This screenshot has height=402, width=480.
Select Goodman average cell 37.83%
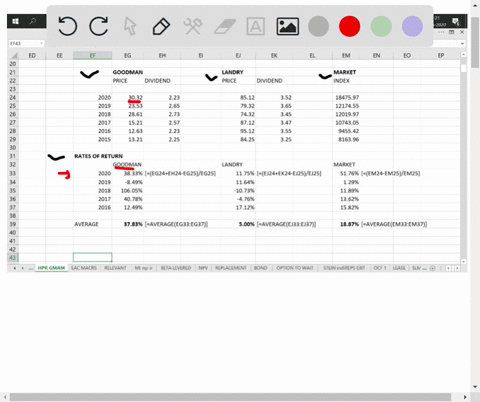click(x=128, y=224)
